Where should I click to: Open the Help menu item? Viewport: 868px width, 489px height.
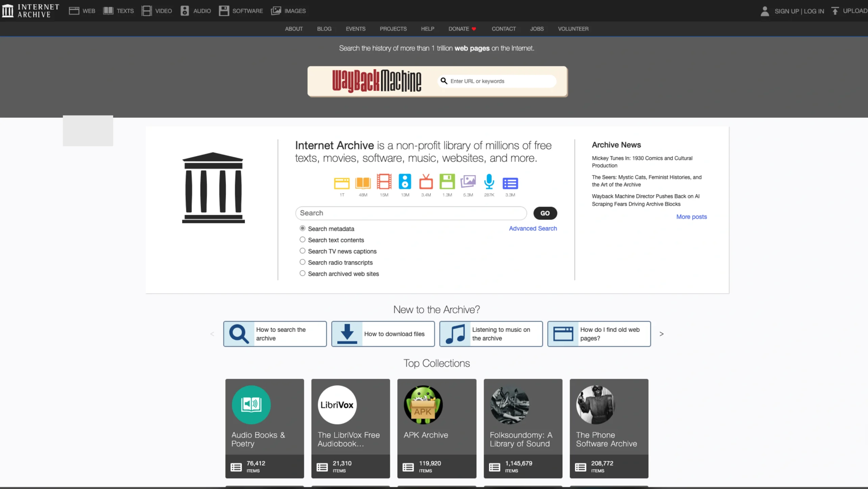428,29
